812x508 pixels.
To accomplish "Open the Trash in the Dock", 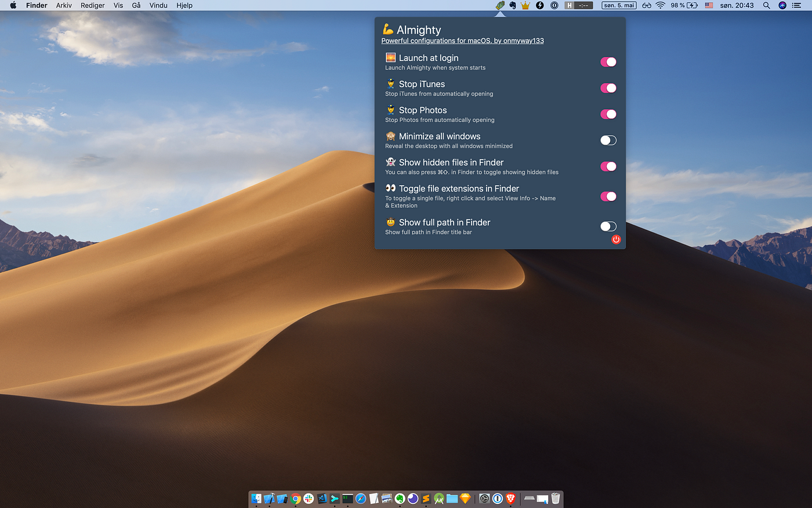I will [x=555, y=498].
